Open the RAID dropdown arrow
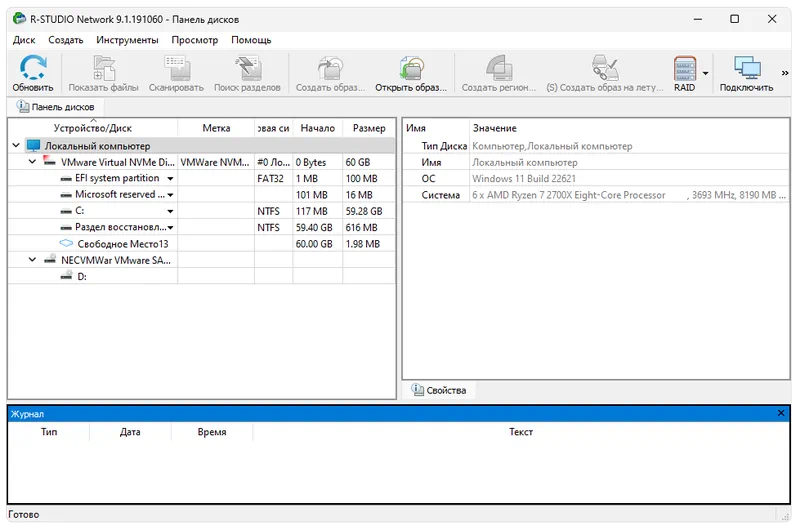The image size is (800, 530). point(706,73)
